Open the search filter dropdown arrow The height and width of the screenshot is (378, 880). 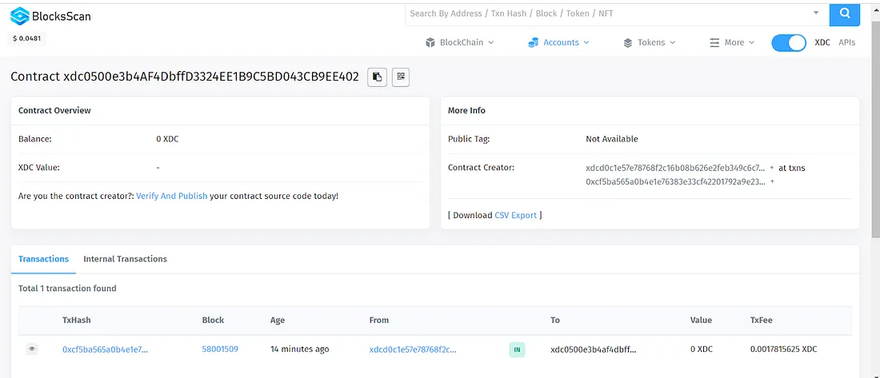click(816, 13)
